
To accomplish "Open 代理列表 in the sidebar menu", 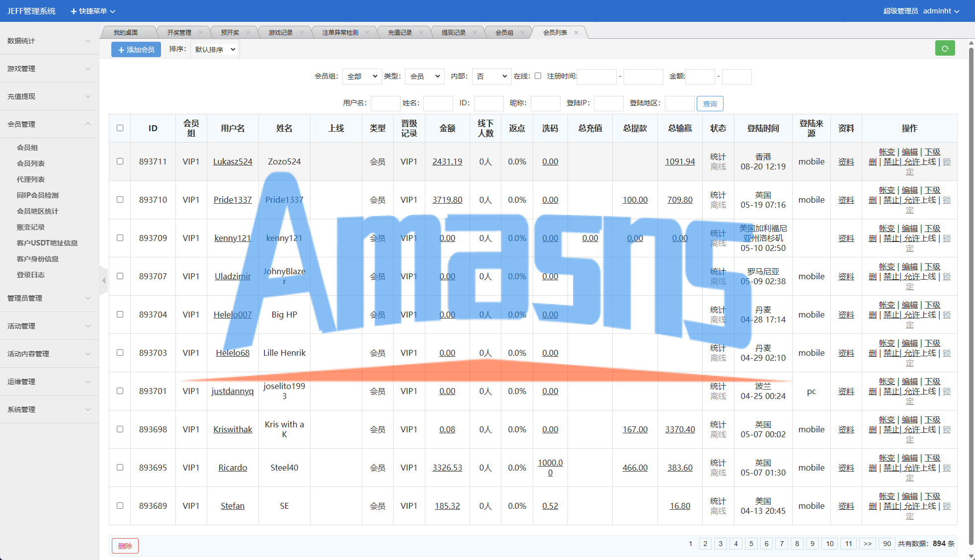I will click(x=31, y=179).
